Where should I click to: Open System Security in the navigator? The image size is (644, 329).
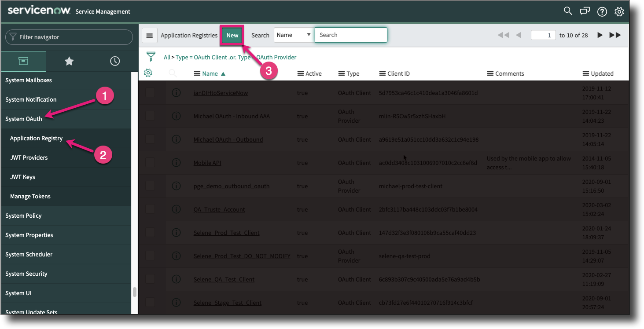coord(26,273)
